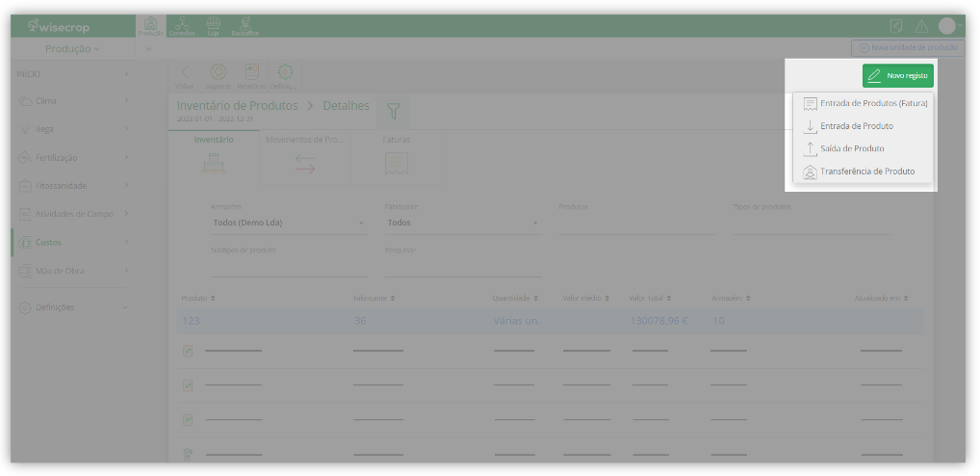Click the Produtos filter field
Viewport: 980px width, 476px height.
pos(637,223)
